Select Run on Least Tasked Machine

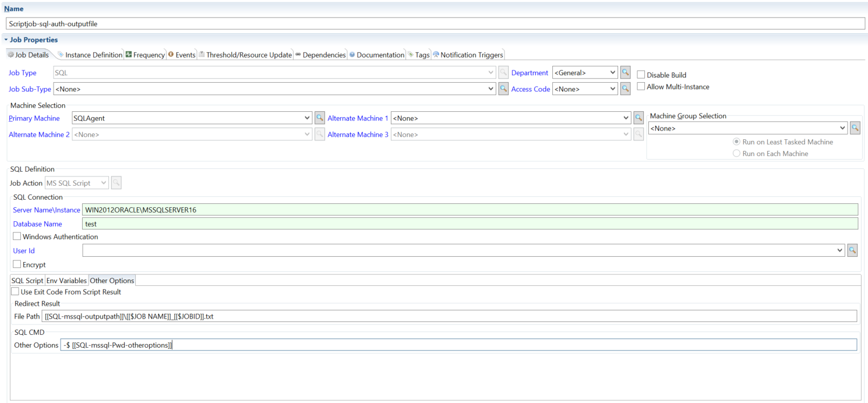(736, 142)
